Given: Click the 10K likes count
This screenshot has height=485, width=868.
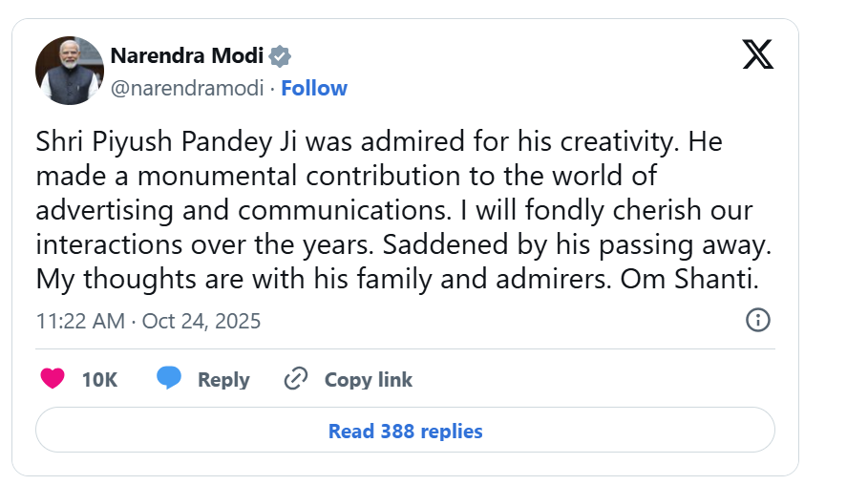Looking at the screenshot, I should coord(99,379).
